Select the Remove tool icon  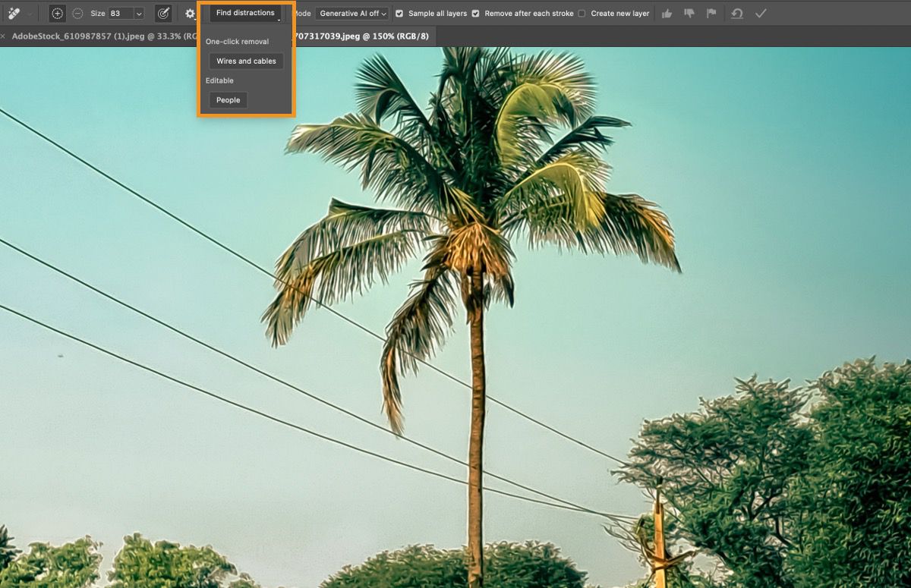click(x=14, y=13)
